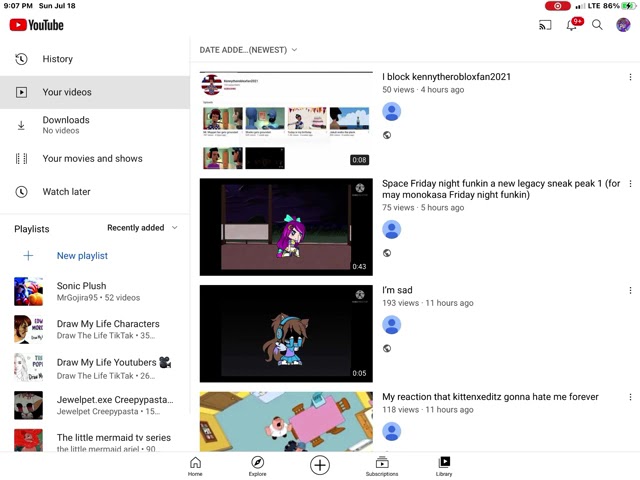Play the Family Guy room video thumbnail

coord(286,422)
